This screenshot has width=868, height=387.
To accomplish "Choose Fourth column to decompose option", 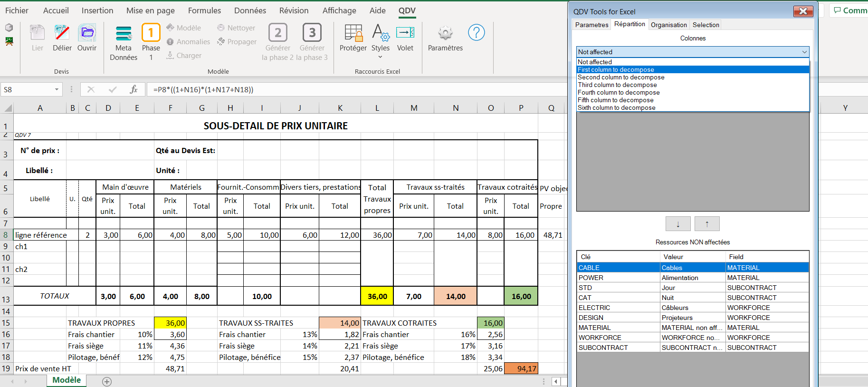I will [693, 92].
